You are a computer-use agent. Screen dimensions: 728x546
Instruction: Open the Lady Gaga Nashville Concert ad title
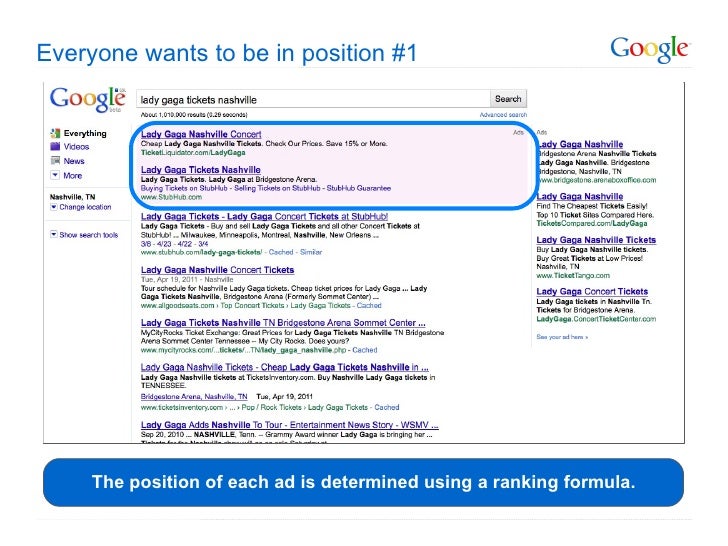[201, 134]
